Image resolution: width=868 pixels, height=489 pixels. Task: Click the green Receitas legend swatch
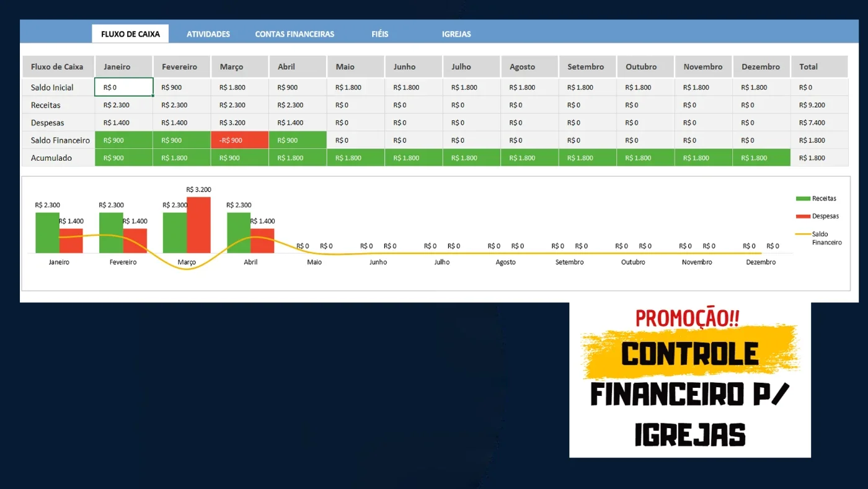[803, 199]
